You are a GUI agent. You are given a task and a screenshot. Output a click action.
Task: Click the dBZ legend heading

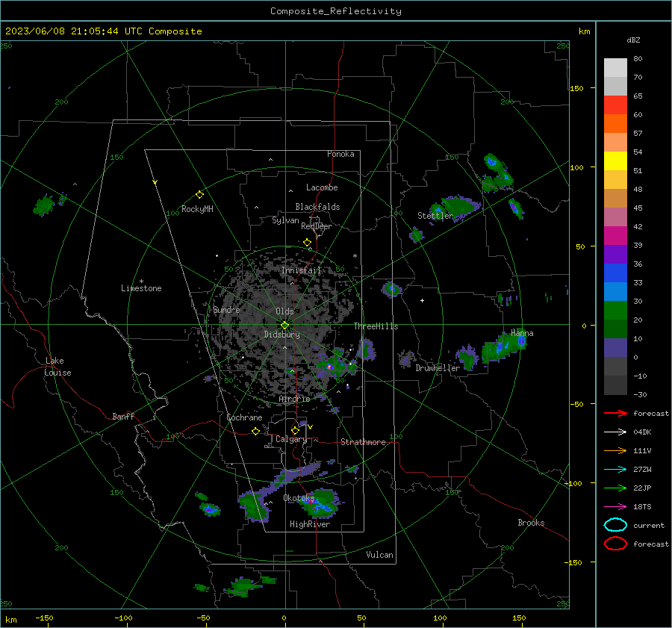point(633,40)
